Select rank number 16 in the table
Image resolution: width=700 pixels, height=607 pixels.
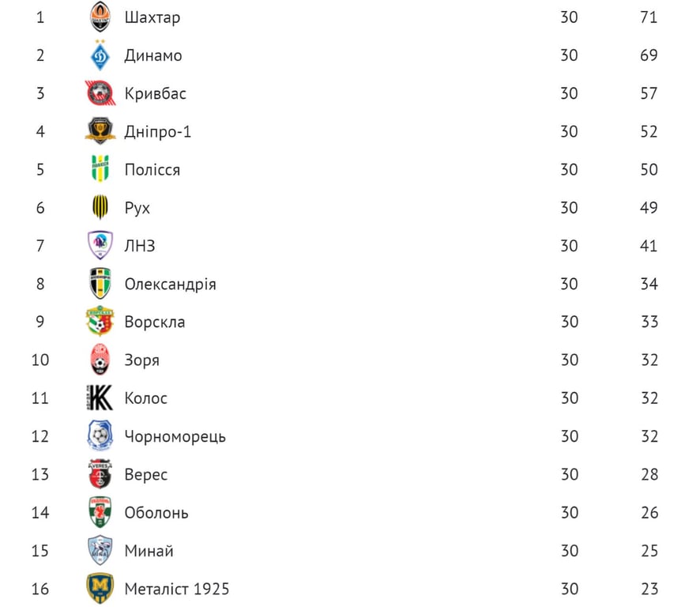[40, 589]
